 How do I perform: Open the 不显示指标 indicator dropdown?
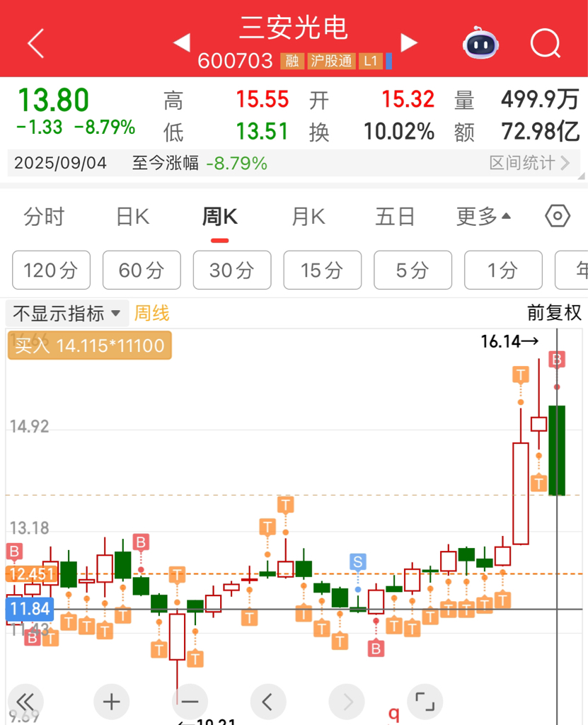pos(67,314)
